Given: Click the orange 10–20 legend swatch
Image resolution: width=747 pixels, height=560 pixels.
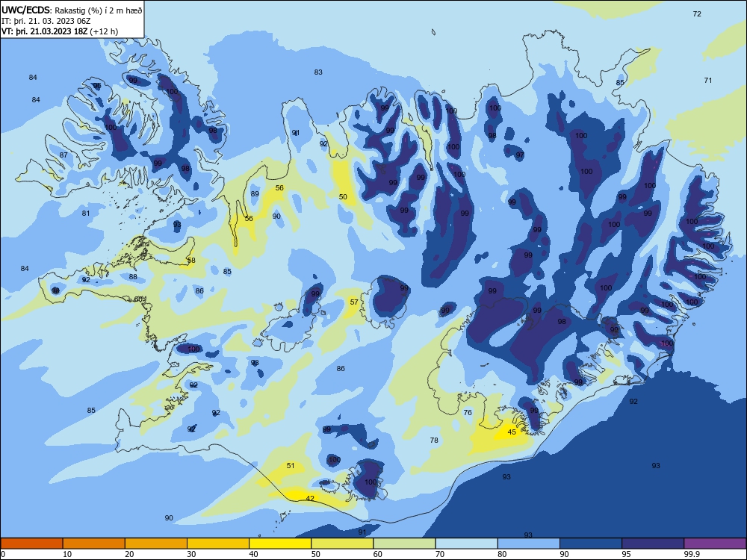Looking at the screenshot, I should 94,544.
